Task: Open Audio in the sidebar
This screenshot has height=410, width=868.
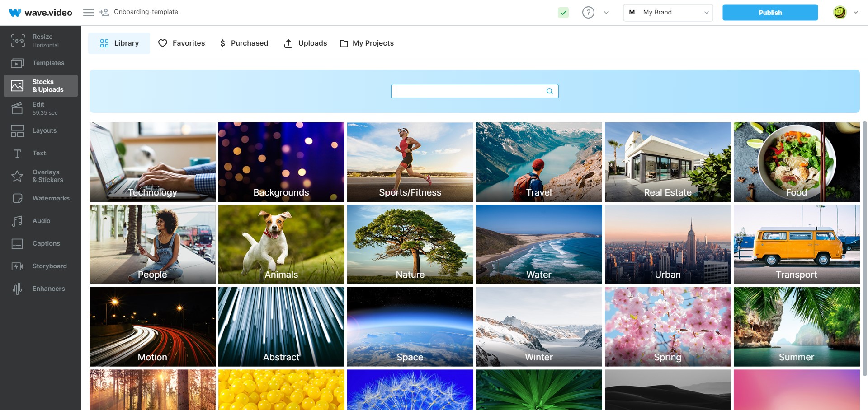Action: click(41, 221)
